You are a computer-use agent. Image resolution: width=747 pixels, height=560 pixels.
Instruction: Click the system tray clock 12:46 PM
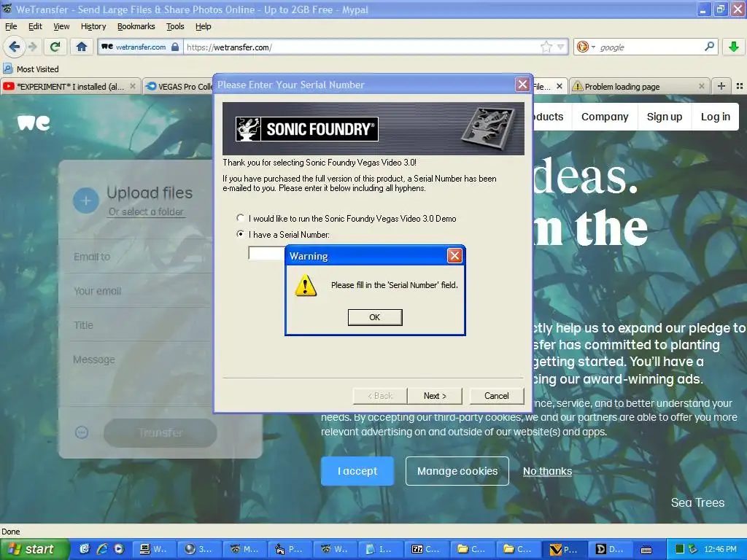(x=720, y=549)
